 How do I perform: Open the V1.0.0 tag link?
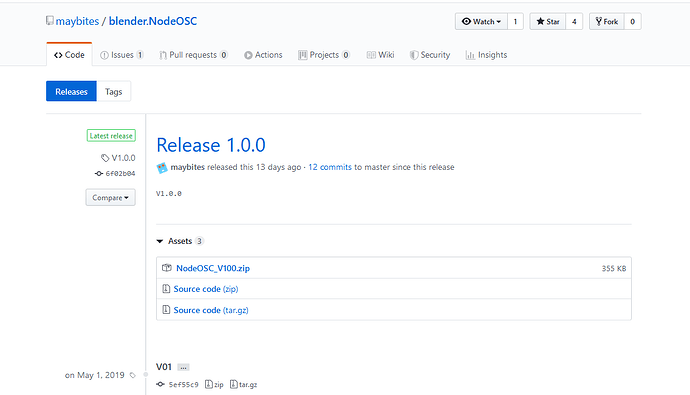pos(123,158)
